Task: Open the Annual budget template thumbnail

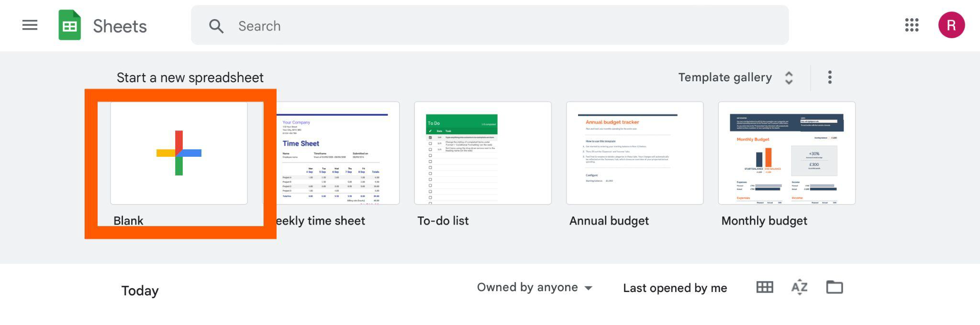Action: click(635, 153)
